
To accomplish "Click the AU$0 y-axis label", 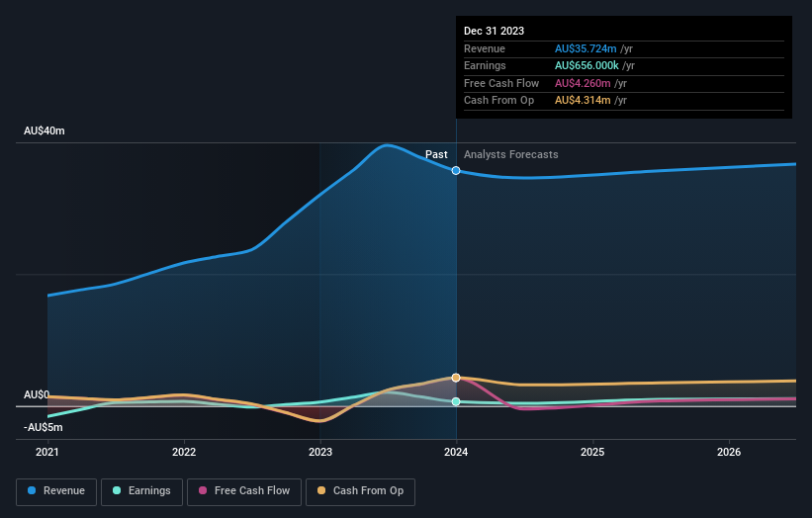I will click(37, 394).
